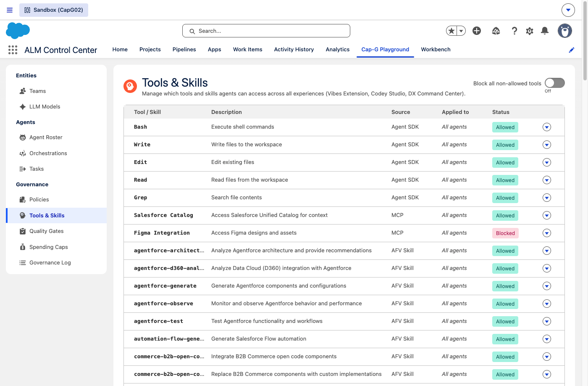Viewport: 588px width, 386px height.
Task: Click the Governance Log list icon
Action: [23, 263]
